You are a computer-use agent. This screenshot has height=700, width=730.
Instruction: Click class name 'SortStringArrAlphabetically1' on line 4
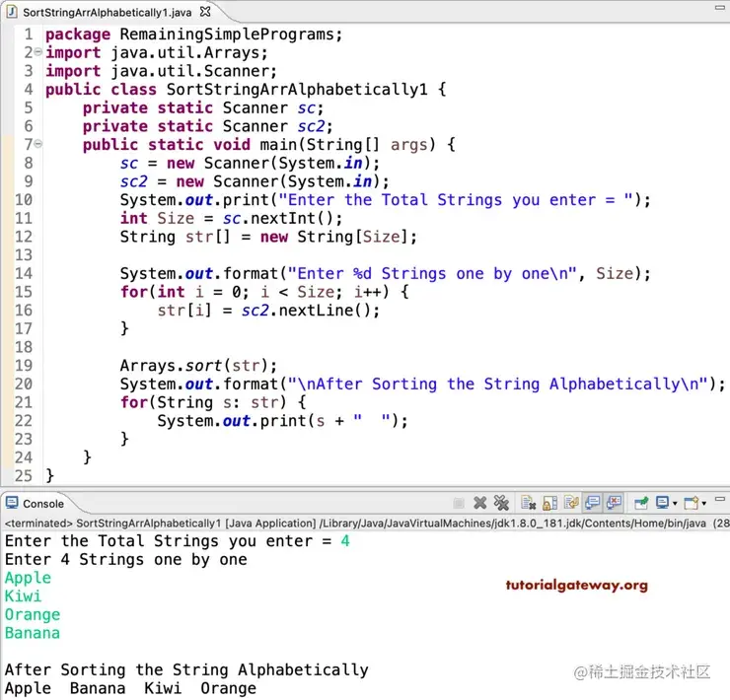[297, 90]
